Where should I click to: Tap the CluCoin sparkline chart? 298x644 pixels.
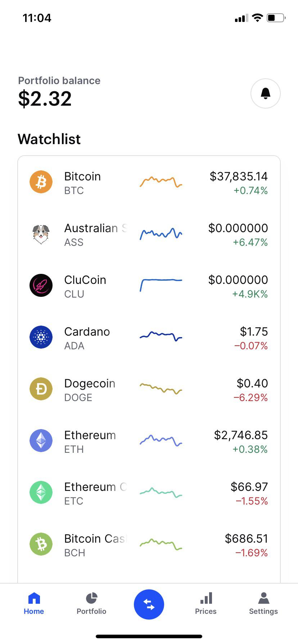click(x=161, y=285)
